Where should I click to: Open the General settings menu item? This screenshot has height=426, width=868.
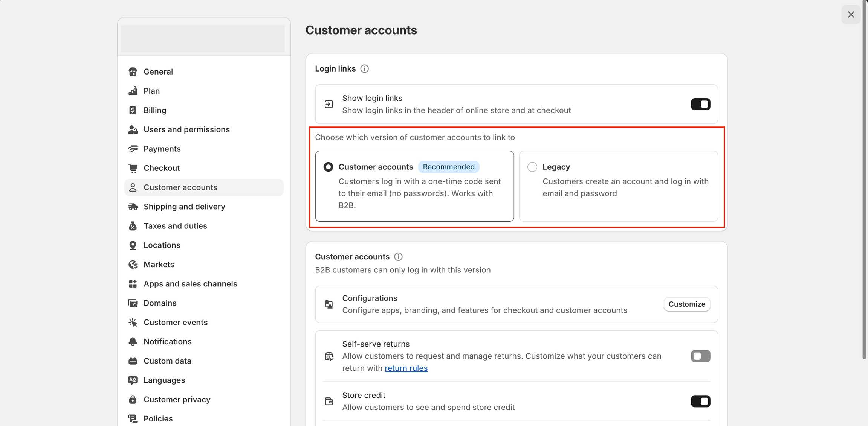coord(158,72)
